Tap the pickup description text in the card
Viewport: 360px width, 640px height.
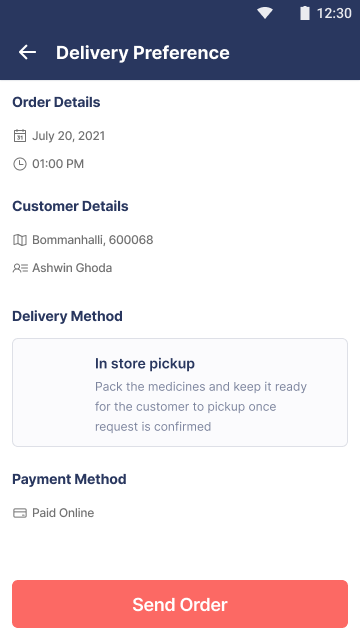pos(201,407)
